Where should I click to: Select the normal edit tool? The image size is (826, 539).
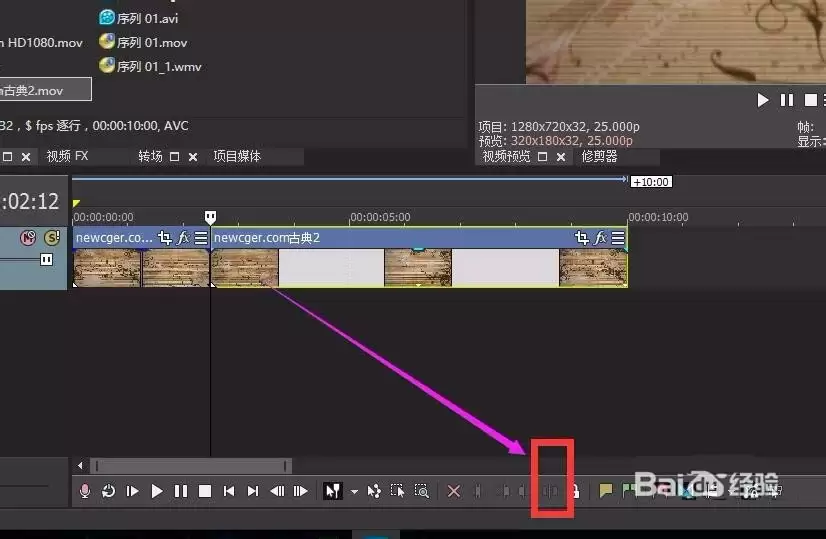pos(333,491)
